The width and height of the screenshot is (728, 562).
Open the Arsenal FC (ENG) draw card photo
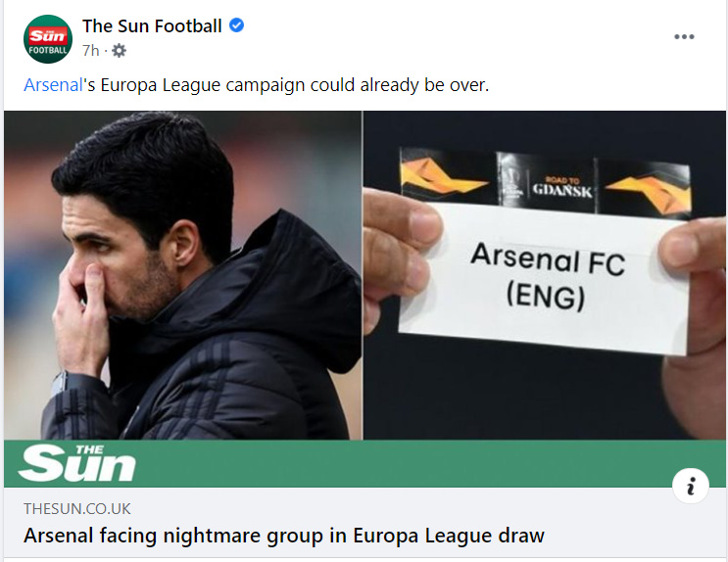click(x=545, y=275)
